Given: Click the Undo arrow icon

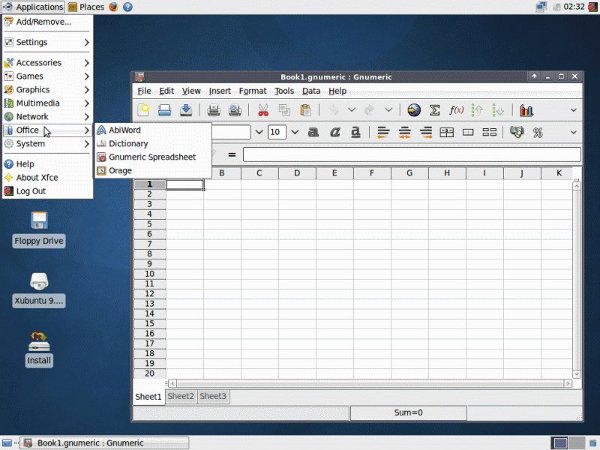Looking at the screenshot, I should 334,110.
